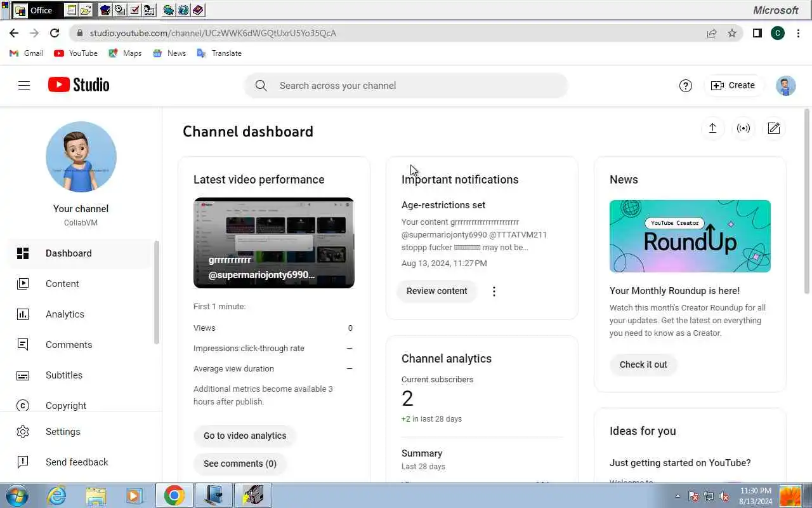Click the Create post pencil icon
812x508 pixels.
[774, 128]
